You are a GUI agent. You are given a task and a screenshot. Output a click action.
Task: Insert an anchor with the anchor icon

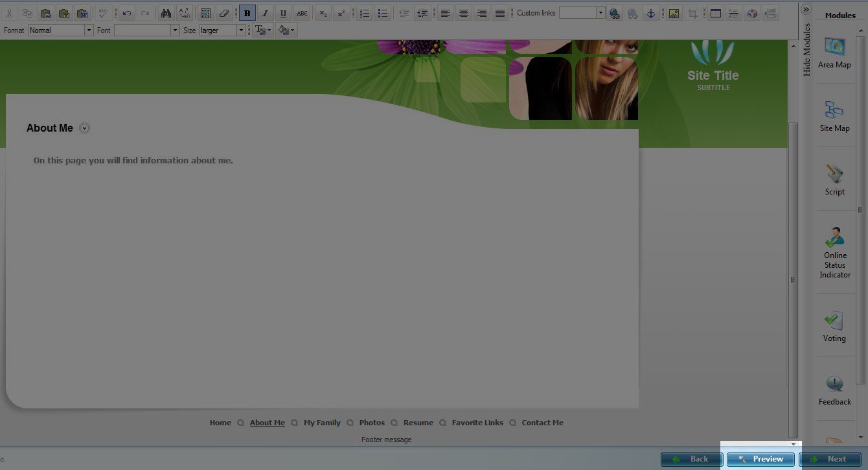(x=652, y=13)
